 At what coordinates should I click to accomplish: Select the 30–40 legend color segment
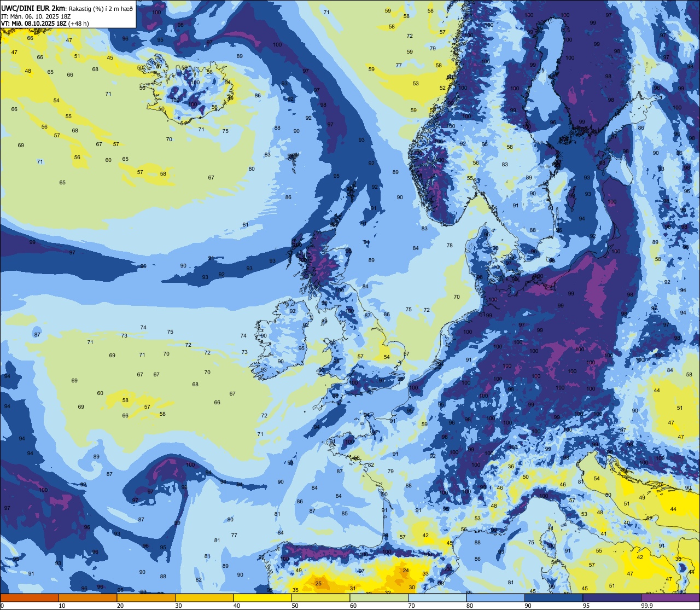click(x=204, y=597)
